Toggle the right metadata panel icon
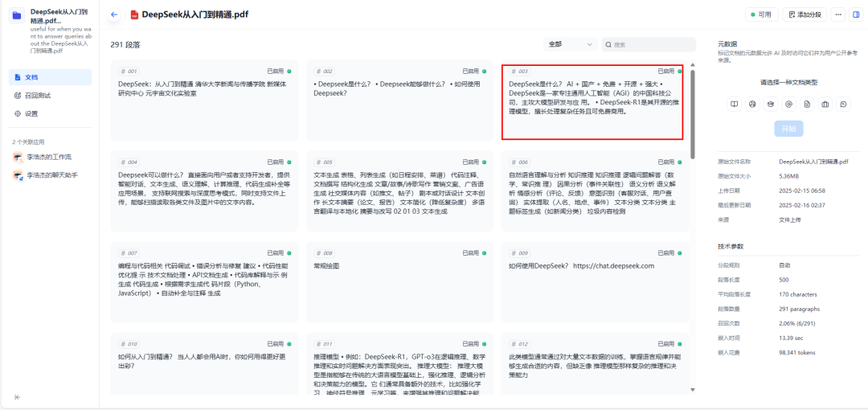The width and height of the screenshot is (868, 410). click(x=856, y=14)
